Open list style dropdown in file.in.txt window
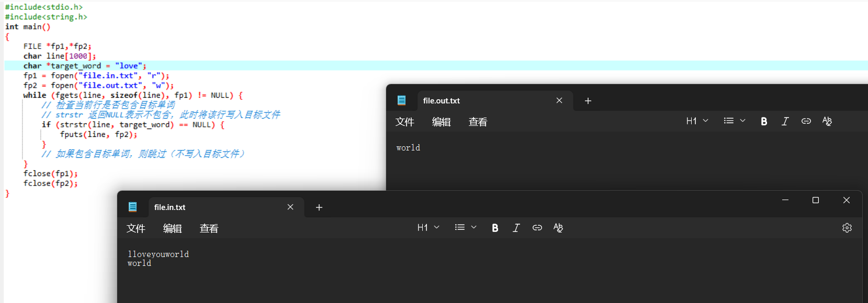 coord(466,228)
